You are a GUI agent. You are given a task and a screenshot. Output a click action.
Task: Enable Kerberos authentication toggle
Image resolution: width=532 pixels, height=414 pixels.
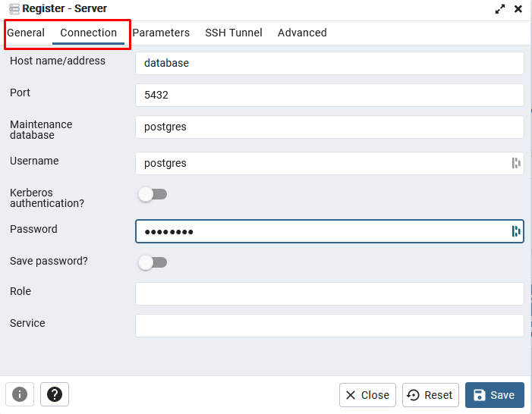pyautogui.click(x=153, y=195)
